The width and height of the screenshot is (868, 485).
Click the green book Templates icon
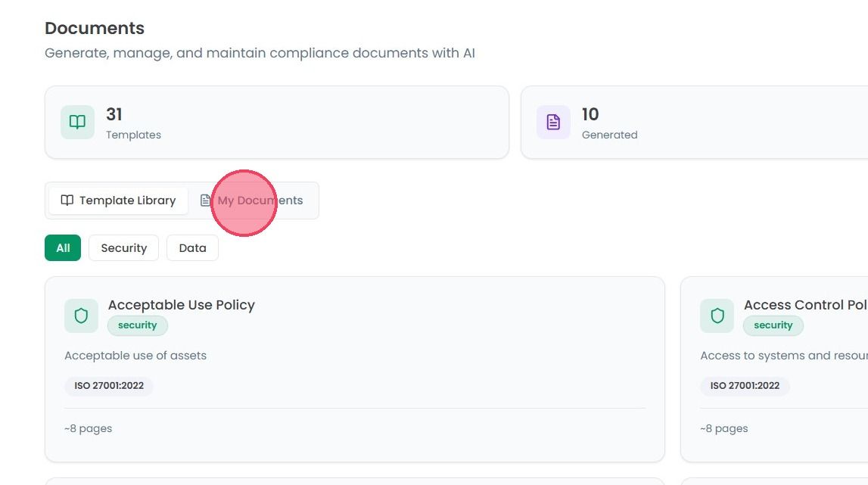pyautogui.click(x=77, y=122)
